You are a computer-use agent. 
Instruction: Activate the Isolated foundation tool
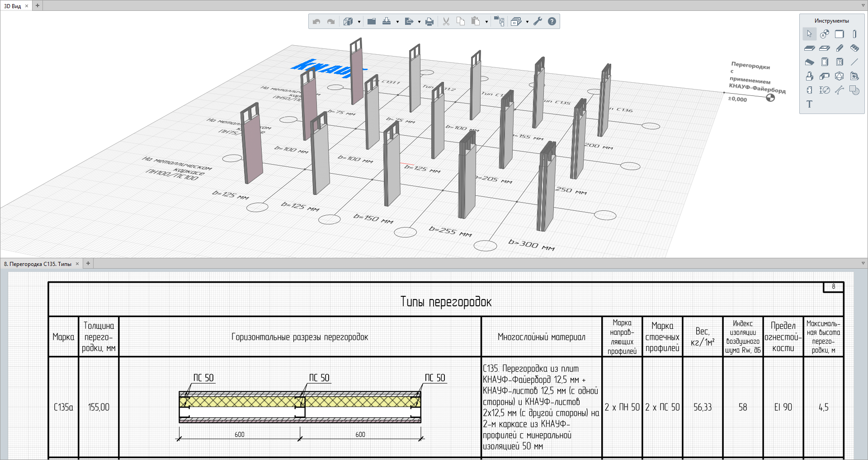(x=809, y=76)
